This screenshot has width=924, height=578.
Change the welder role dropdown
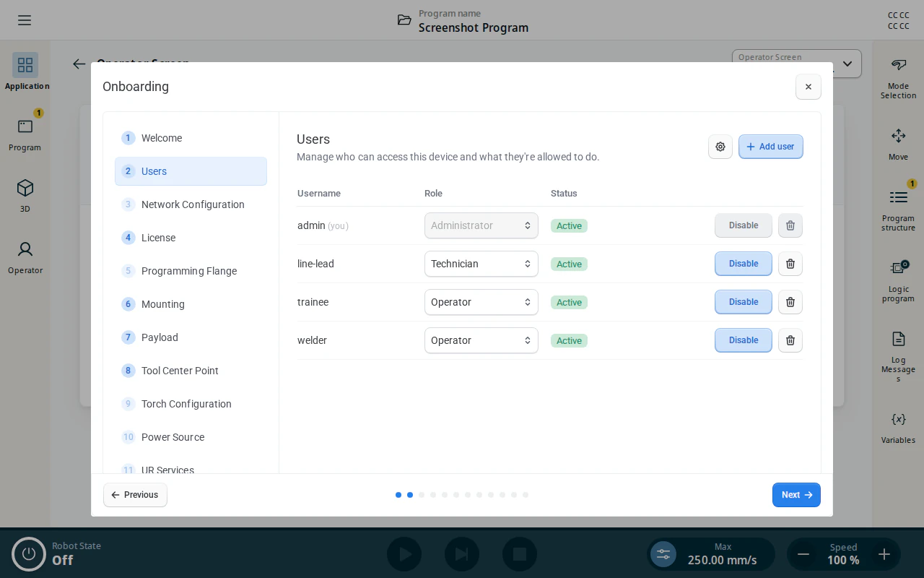[x=481, y=340]
